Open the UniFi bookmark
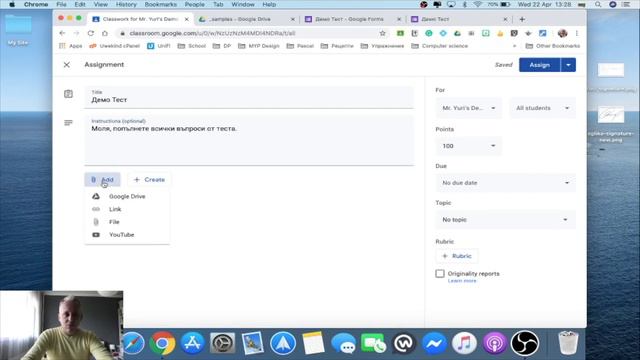Screen dimensions: 640x360 pyautogui.click(x=158, y=46)
